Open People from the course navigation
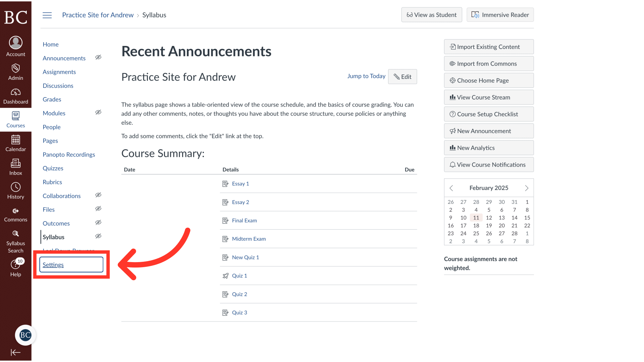 tap(51, 127)
